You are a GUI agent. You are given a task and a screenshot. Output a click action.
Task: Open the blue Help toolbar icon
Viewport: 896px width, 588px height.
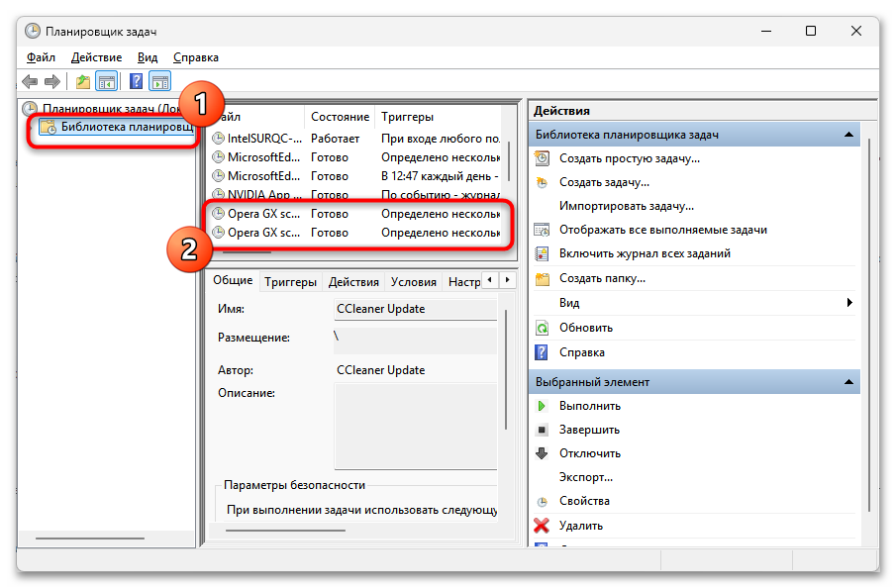point(136,82)
